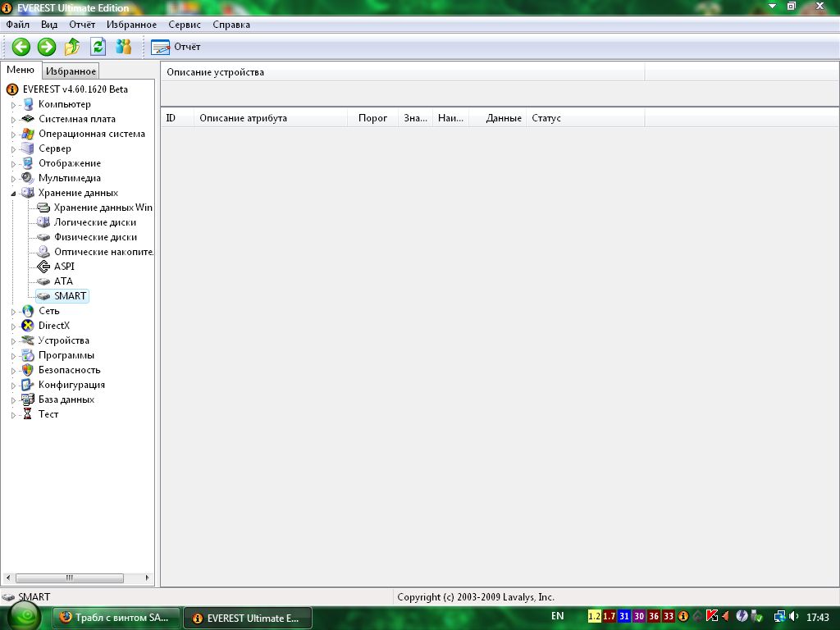
Task: Switch to the Избранное tab
Action: (x=71, y=71)
